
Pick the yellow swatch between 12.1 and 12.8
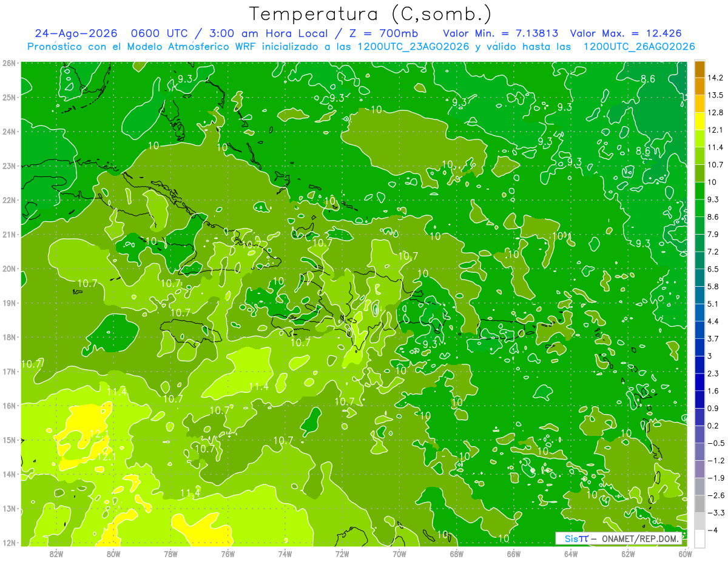click(699, 121)
